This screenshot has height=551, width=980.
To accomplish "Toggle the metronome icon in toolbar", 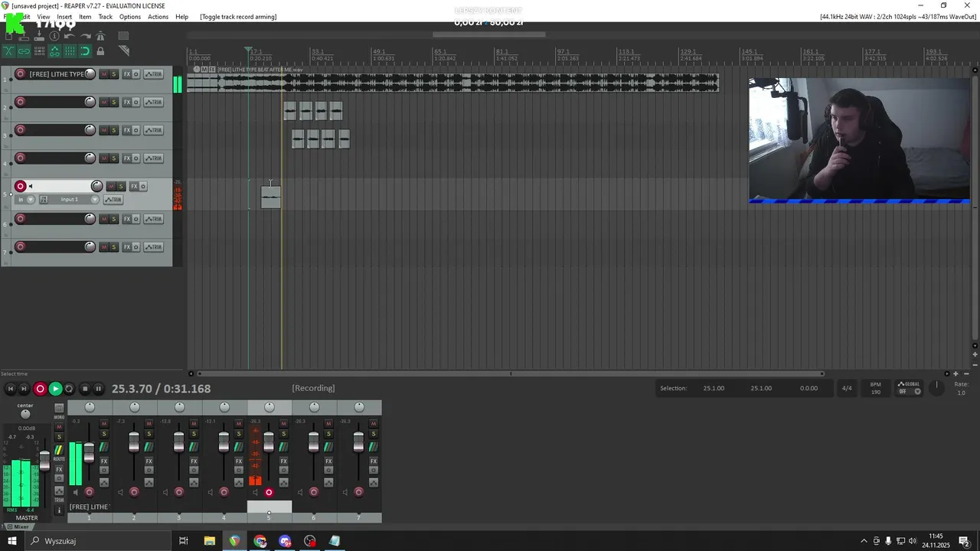I will point(100,36).
